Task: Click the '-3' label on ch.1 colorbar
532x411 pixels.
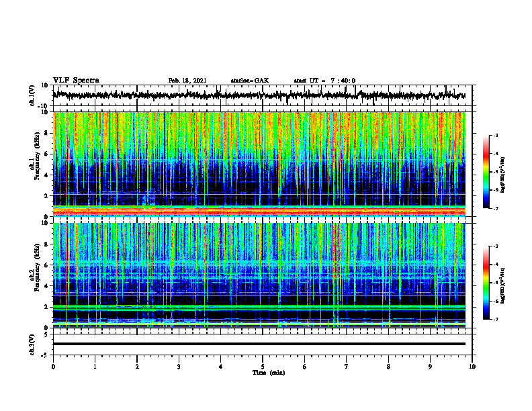Action: (495, 135)
